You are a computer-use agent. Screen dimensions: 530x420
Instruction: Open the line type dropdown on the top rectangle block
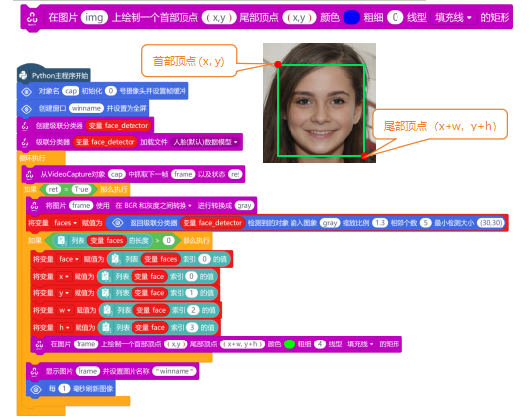click(x=453, y=18)
